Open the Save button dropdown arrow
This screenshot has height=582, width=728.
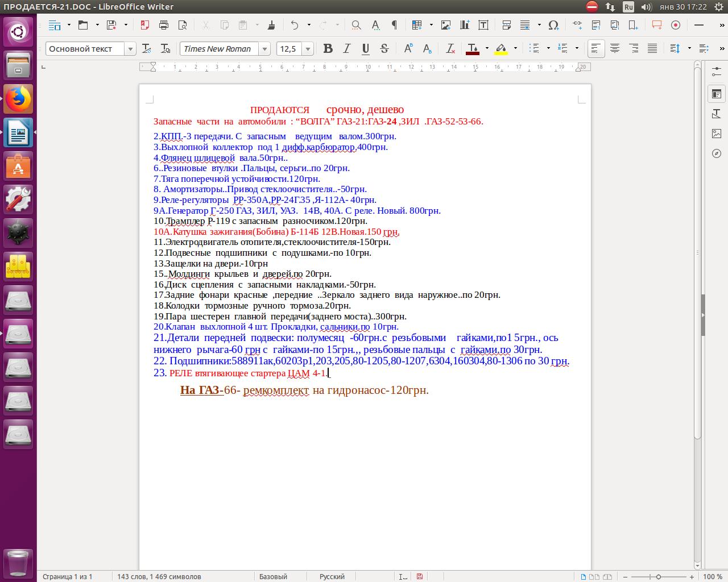[x=126, y=25]
